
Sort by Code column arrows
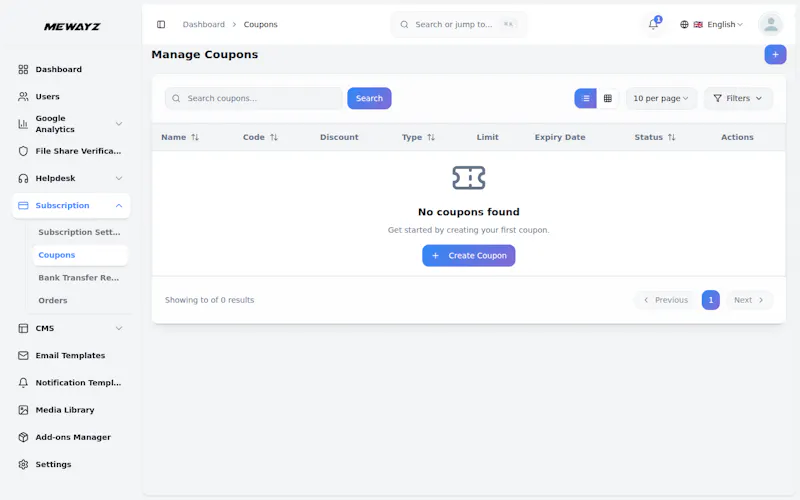click(x=274, y=137)
